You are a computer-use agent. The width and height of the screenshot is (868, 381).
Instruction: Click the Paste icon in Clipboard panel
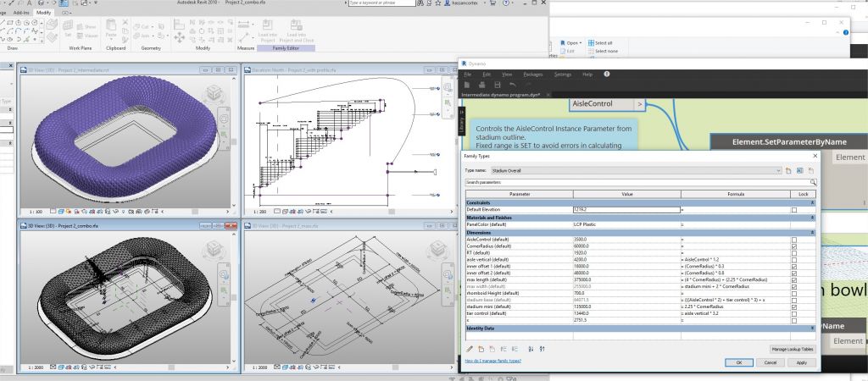coord(111,25)
